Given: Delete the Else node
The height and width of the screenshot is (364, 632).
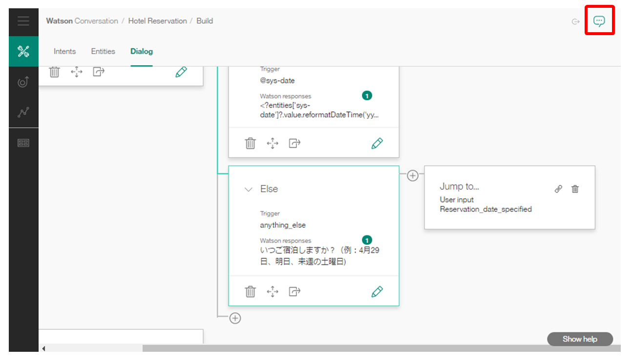Looking at the screenshot, I should coord(250,292).
